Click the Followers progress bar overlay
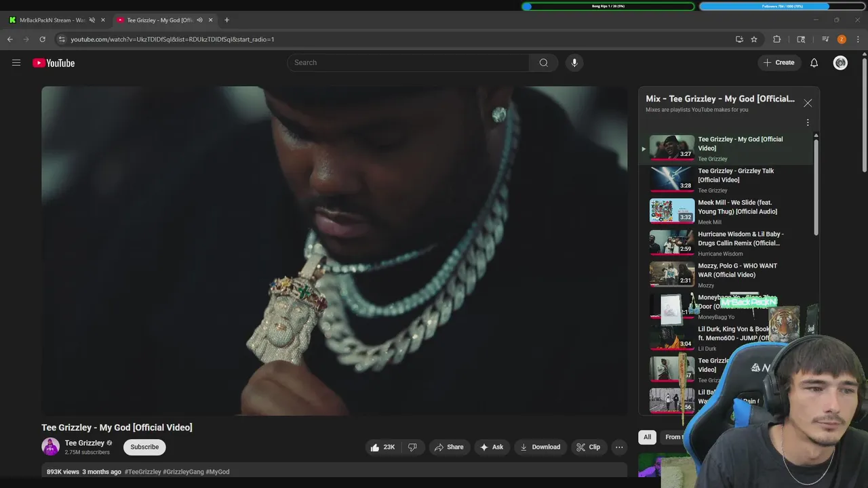868x488 pixels. [782, 6]
